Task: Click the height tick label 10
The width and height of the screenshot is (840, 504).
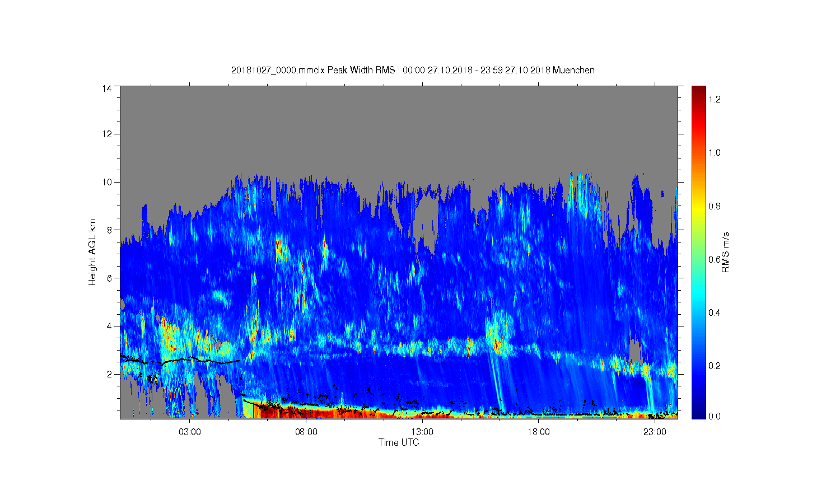Action: click(x=107, y=182)
